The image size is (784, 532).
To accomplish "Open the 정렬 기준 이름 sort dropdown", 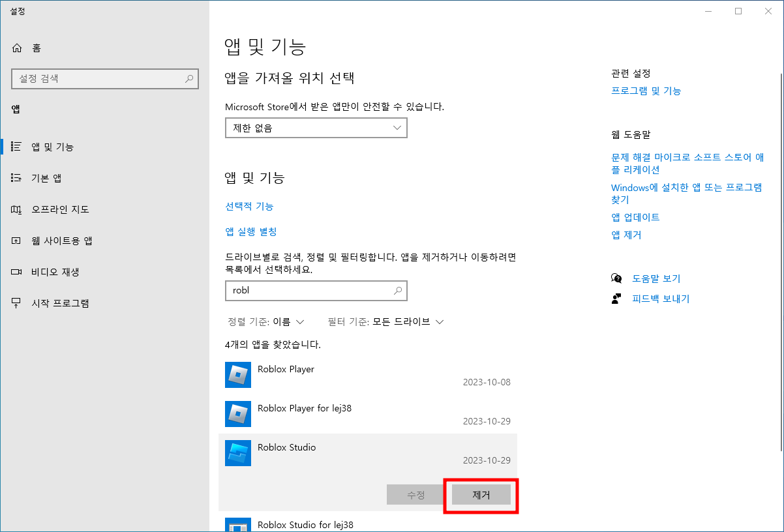I will tap(266, 321).
